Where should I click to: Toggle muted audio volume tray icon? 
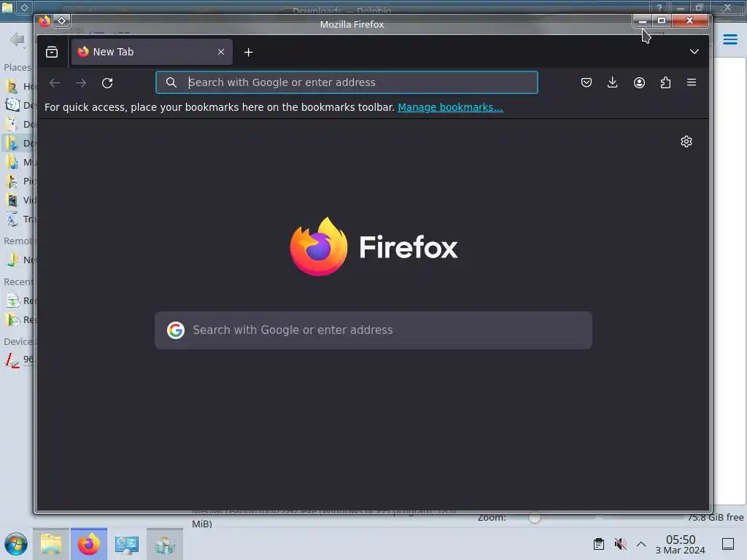620,544
